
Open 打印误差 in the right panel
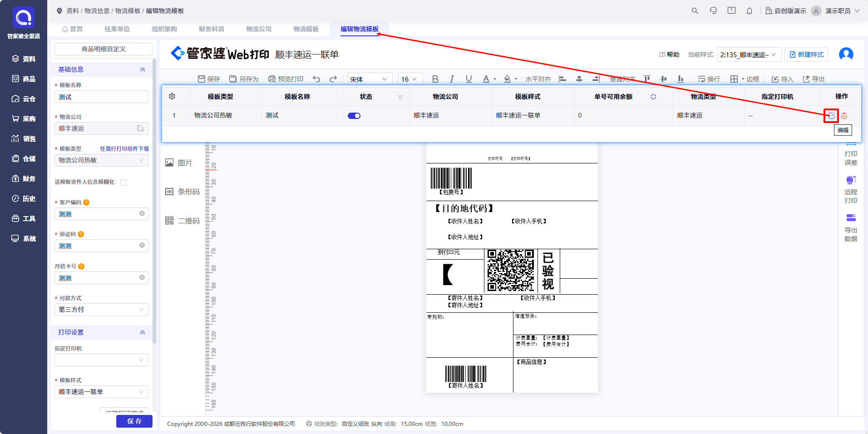click(851, 155)
